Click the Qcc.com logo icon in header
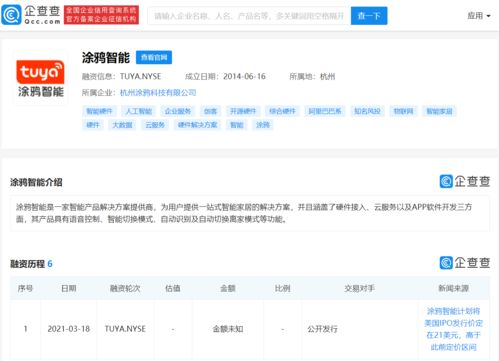 coord(11,15)
